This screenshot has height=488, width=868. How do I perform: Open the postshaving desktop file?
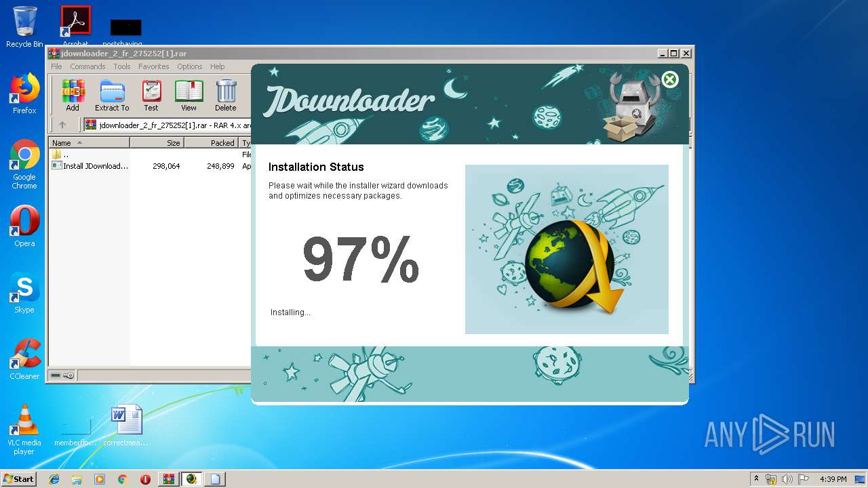pyautogui.click(x=125, y=32)
